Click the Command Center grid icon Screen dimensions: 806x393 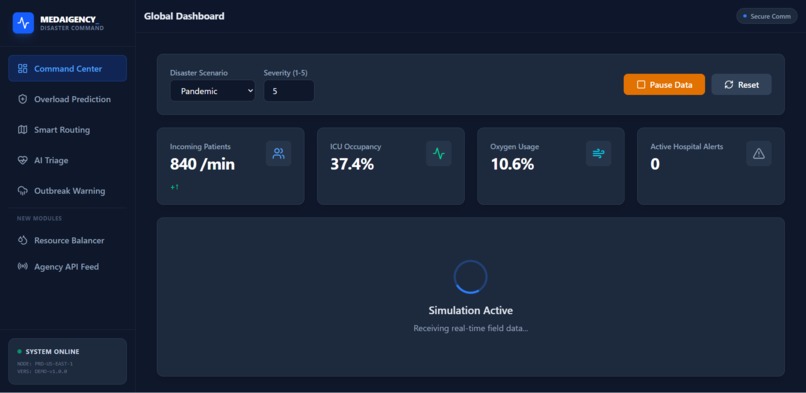pyautogui.click(x=22, y=69)
